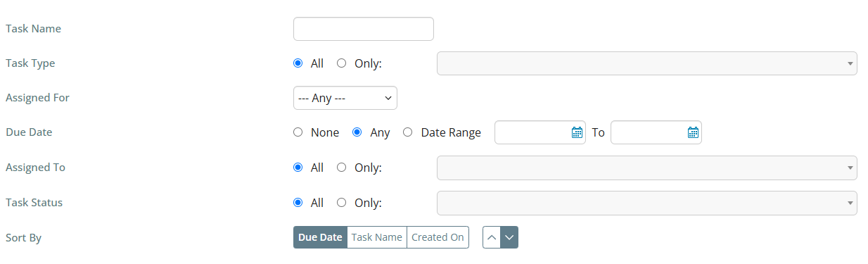Choose Any for Due Date
The image size is (868, 264).
[357, 132]
